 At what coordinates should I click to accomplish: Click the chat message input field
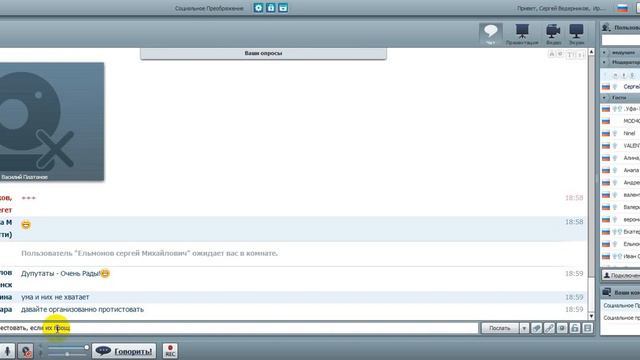(x=239, y=328)
